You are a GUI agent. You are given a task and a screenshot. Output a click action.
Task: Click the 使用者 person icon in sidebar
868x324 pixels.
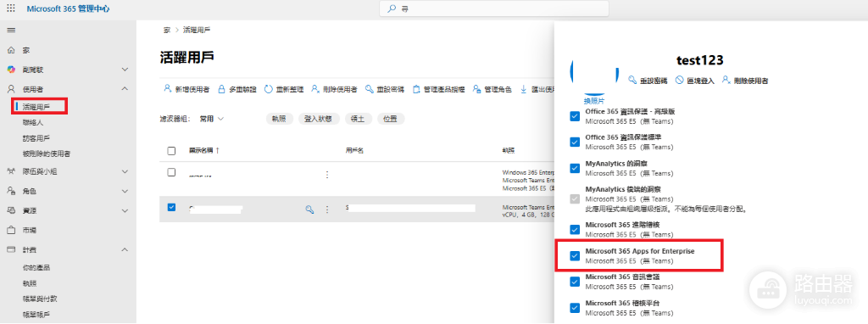click(x=11, y=88)
